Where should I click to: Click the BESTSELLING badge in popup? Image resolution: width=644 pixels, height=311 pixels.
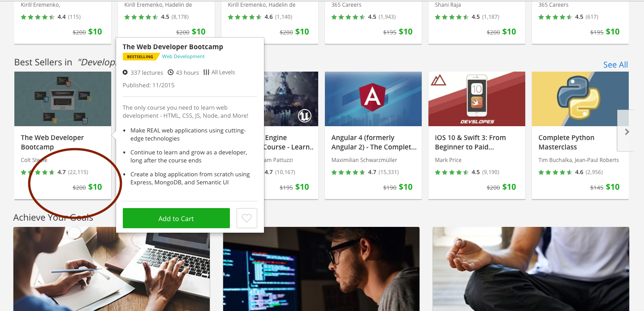141,56
